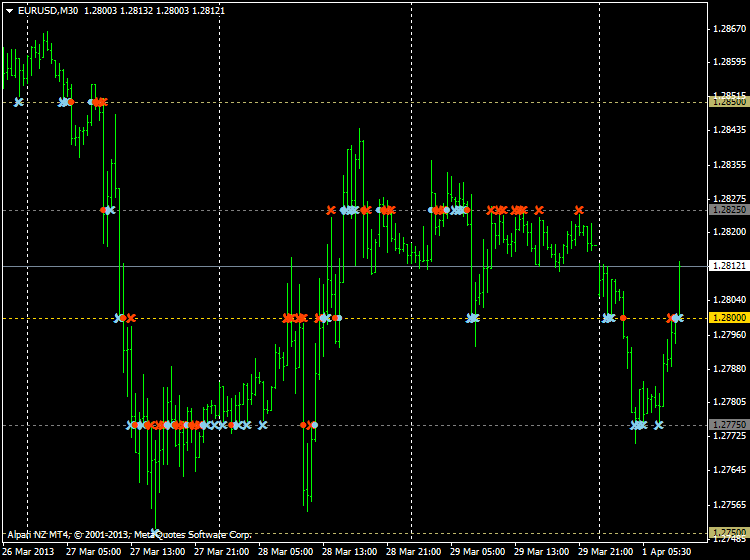Click the 1.28250 price level label
Viewport: 750px width, 560px height.
(x=726, y=210)
